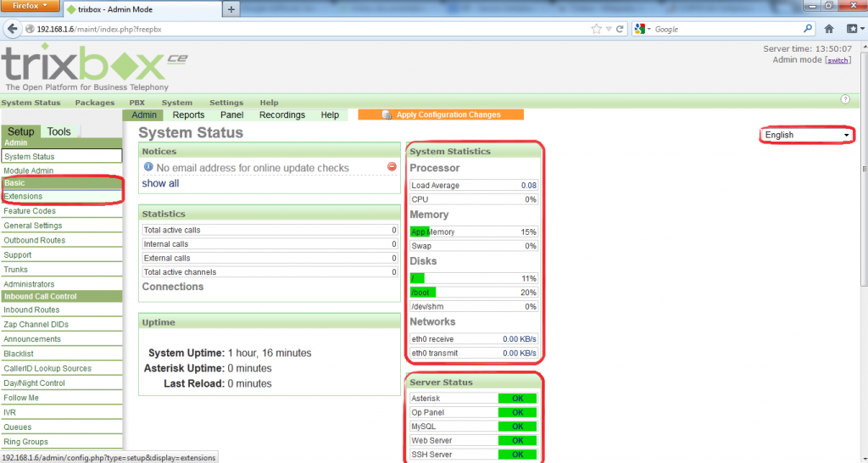Click the Firefox back arrow button
The height and width of the screenshot is (463, 868).
click(x=12, y=29)
